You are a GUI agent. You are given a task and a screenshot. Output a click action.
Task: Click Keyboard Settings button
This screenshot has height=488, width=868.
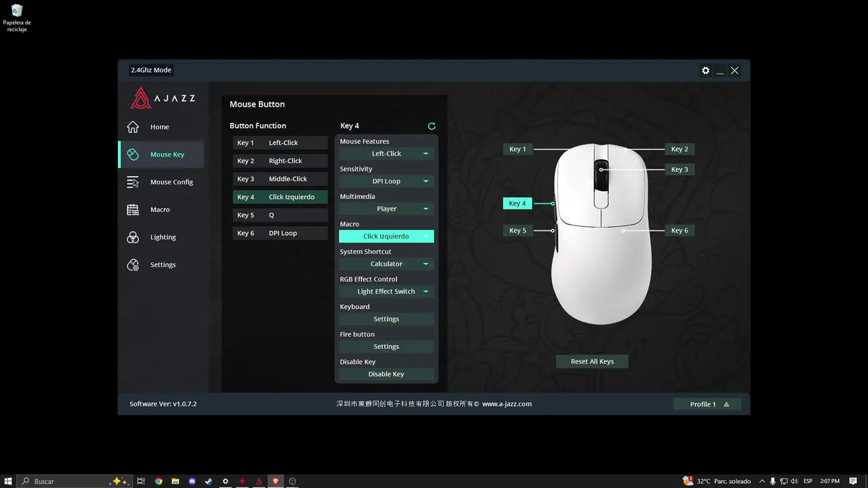387,319
